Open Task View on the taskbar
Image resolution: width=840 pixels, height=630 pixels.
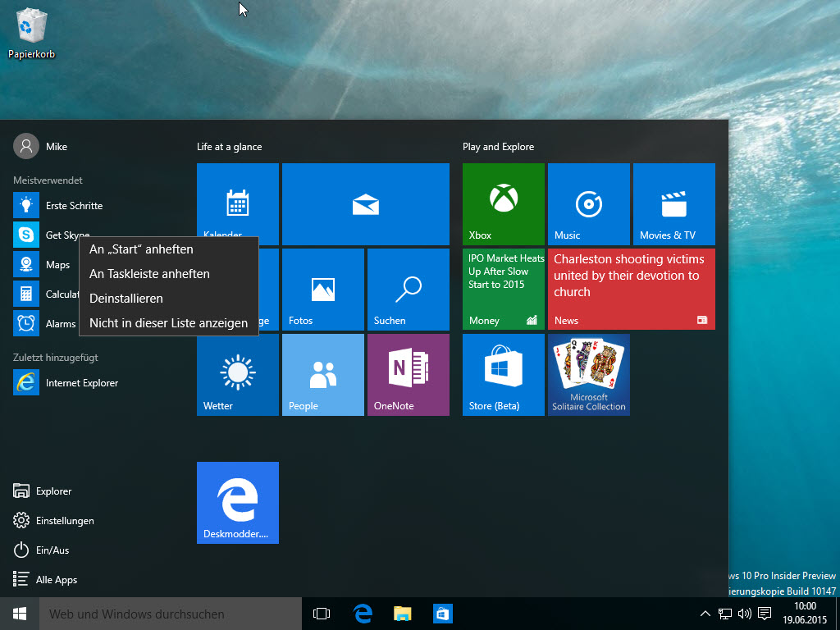coord(322,614)
